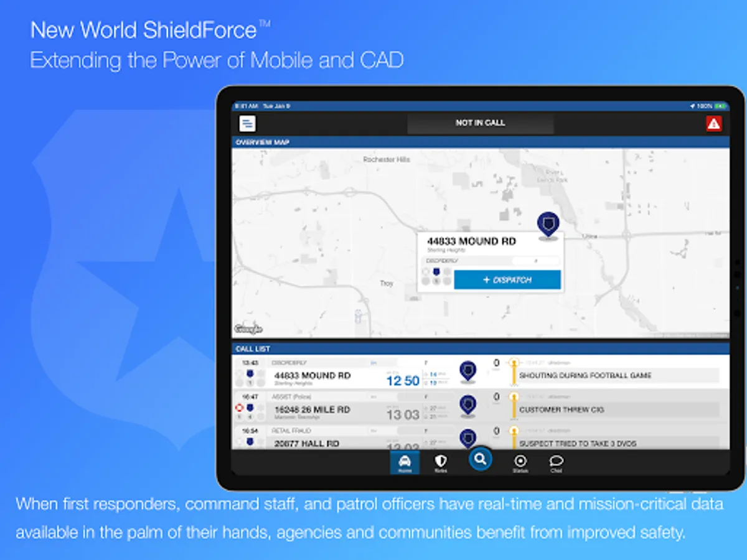Click the shield pin in the 26 MILE RD row
This screenshot has height=560, width=747.
point(467,406)
